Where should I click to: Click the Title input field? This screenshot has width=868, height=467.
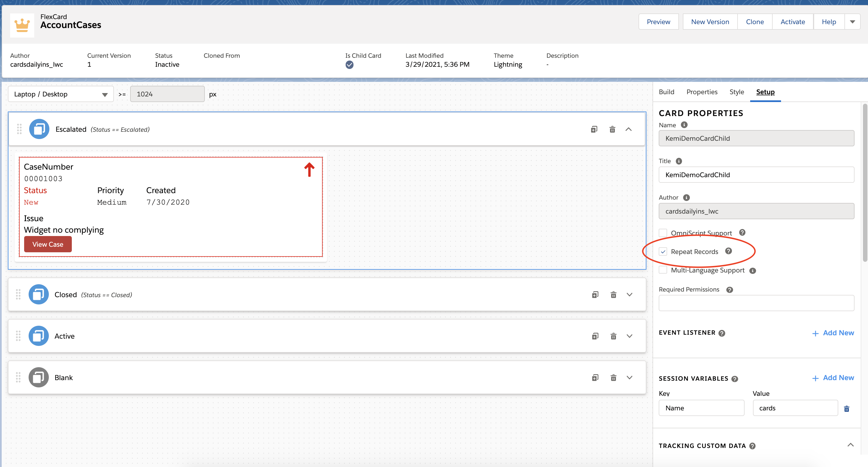pos(756,175)
